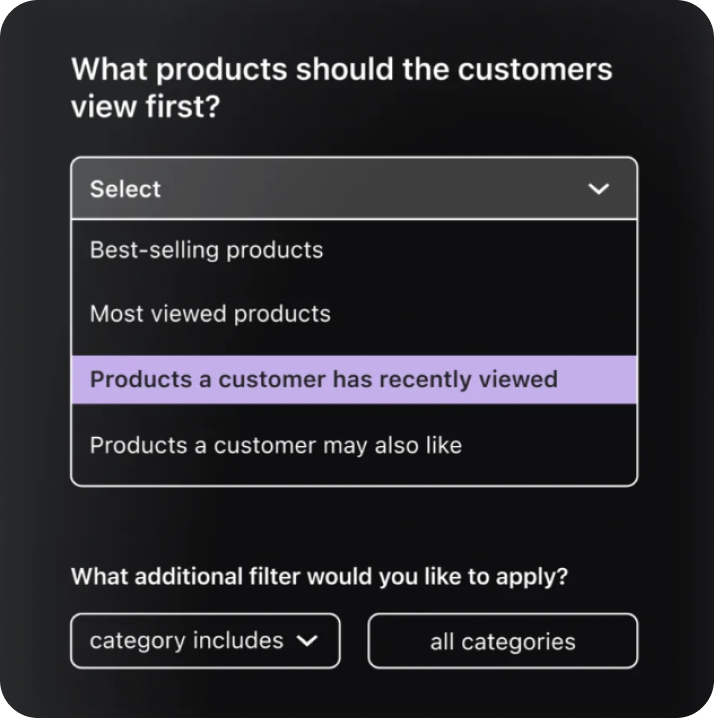714x718 pixels.
Task: Open the "category includes" filter dropdown
Action: [x=205, y=641]
